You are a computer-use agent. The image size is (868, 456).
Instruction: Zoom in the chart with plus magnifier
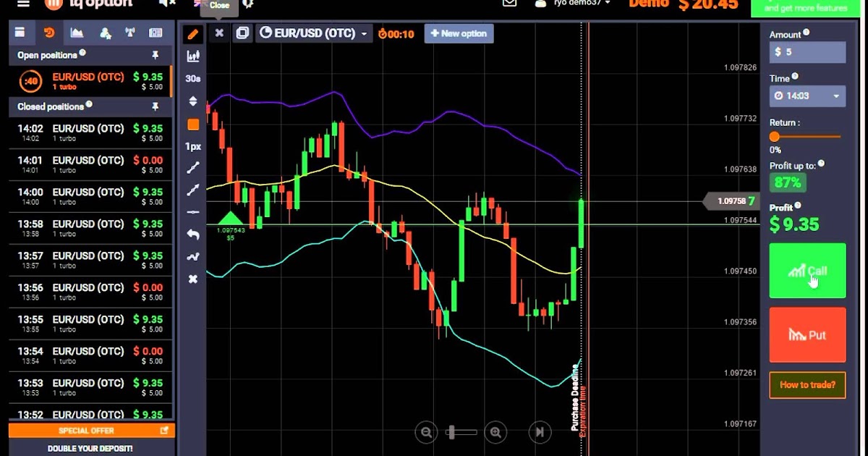point(495,433)
